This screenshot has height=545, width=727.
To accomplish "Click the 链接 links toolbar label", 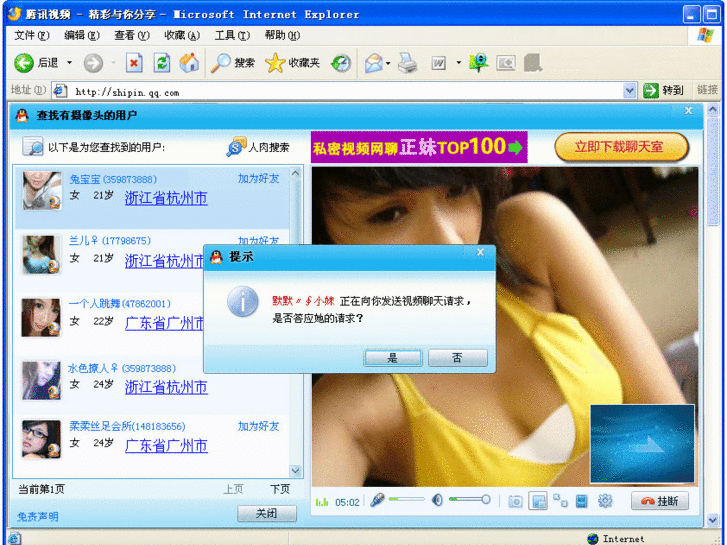I will [708, 90].
